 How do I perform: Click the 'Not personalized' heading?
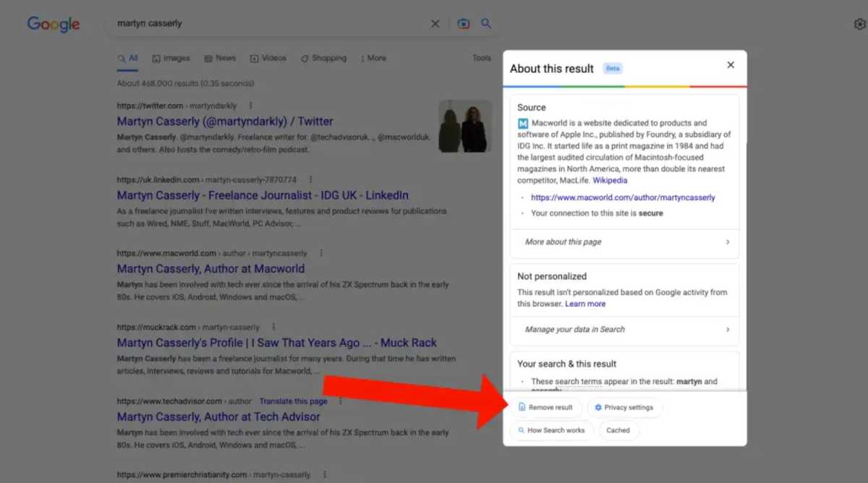552,276
